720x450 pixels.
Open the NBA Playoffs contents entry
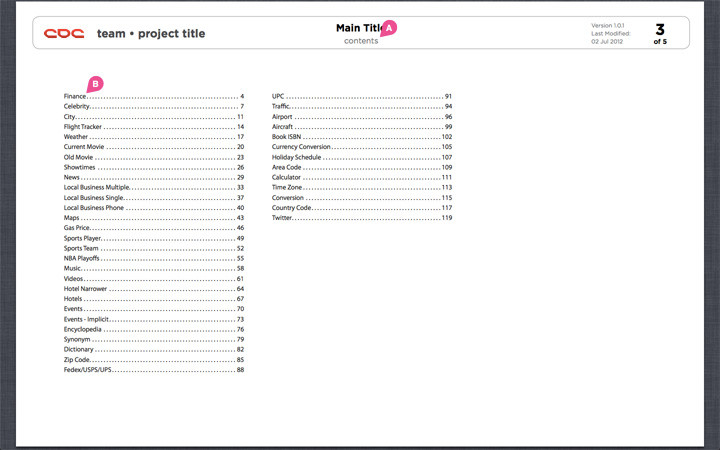click(x=154, y=259)
